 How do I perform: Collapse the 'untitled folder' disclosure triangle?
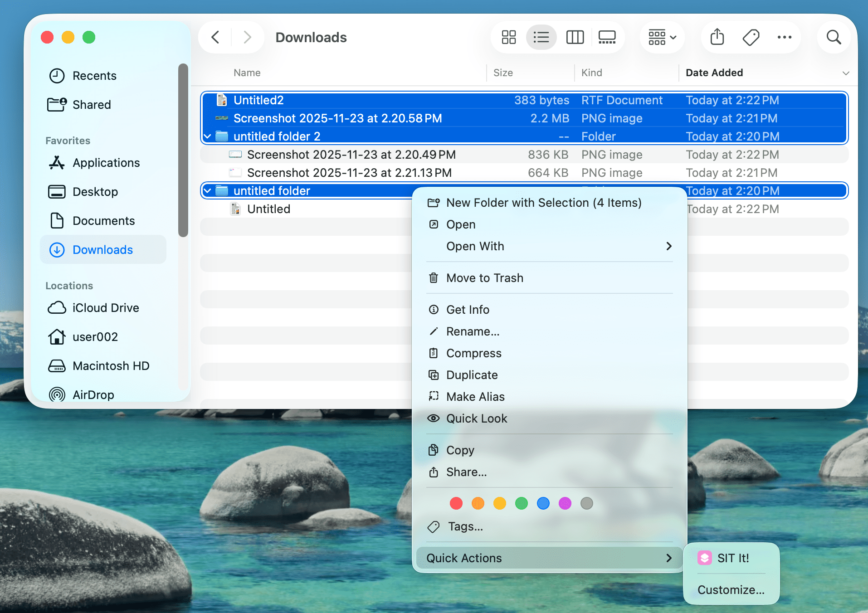(x=208, y=191)
